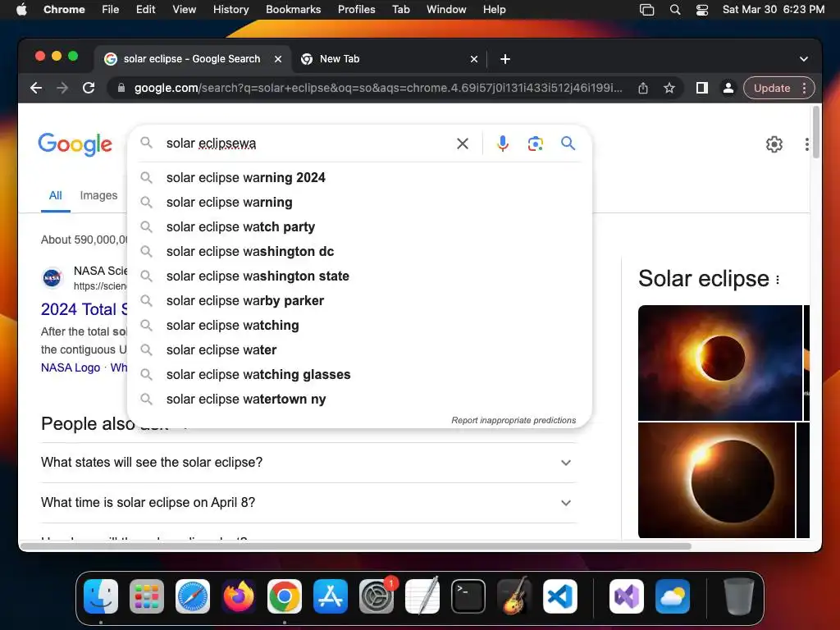Viewport: 840px width, 630px height.
Task: Open App Store from dock
Action: [330, 596]
